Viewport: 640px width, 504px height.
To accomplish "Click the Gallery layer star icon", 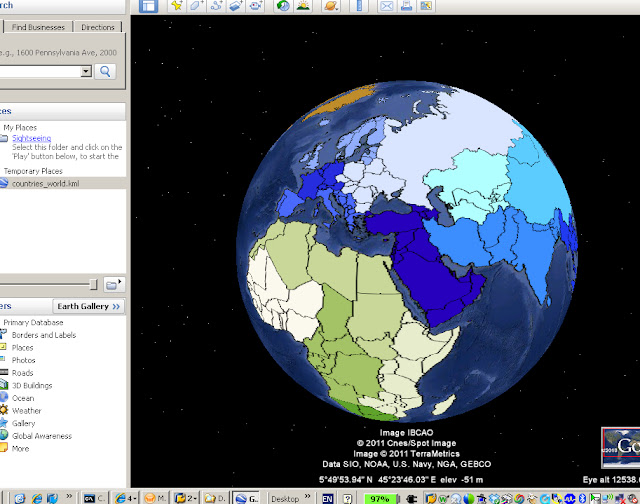I will (x=4, y=423).
